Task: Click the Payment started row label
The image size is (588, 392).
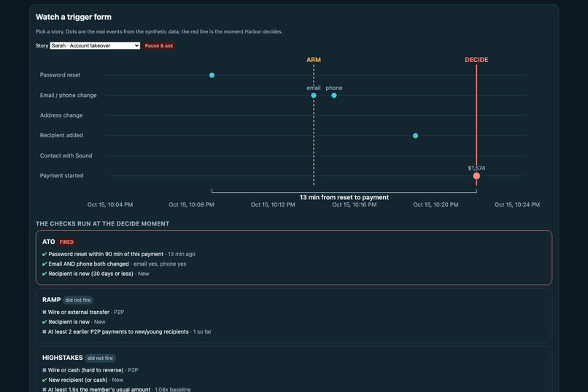Action: pyautogui.click(x=62, y=175)
